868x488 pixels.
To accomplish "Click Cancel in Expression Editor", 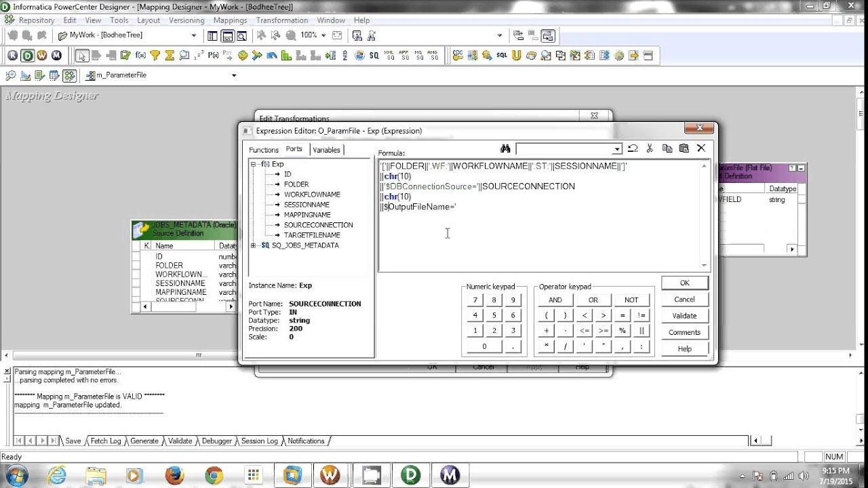I will tap(684, 300).
